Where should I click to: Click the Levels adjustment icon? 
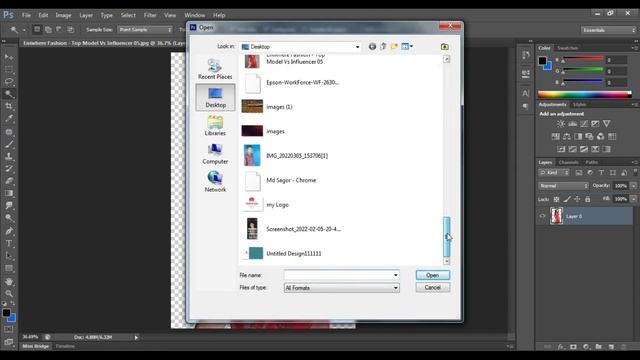[x=573, y=124]
